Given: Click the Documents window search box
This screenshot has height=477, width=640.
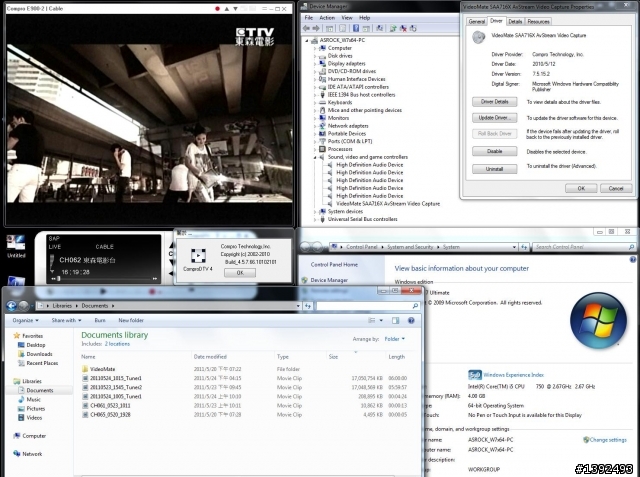Looking at the screenshot, I should [368, 306].
